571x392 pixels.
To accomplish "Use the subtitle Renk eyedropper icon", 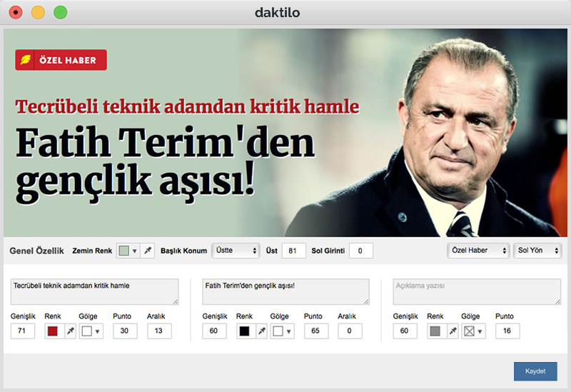I will click(x=70, y=331).
